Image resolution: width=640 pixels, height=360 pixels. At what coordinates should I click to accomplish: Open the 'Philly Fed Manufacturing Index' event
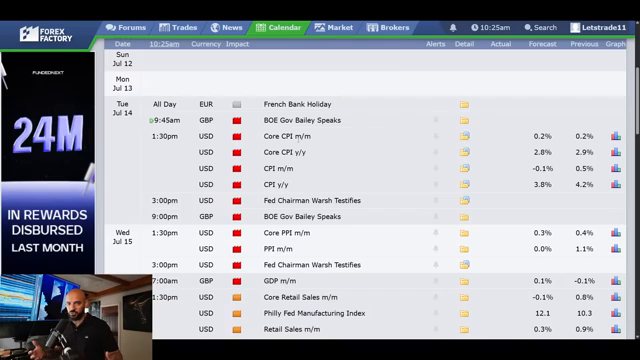[x=314, y=313]
